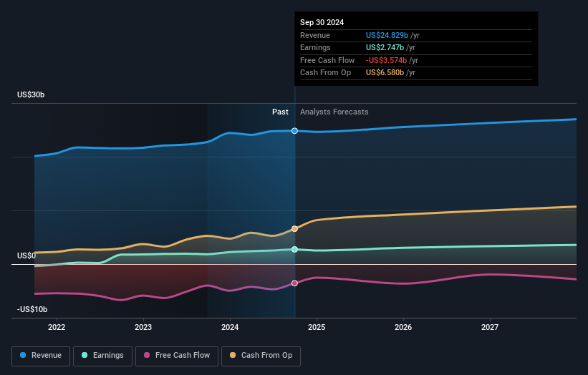Viewport: 588px width, 375px height.
Task: Toggle the Free Cash Flow legend button
Action: pos(177,356)
